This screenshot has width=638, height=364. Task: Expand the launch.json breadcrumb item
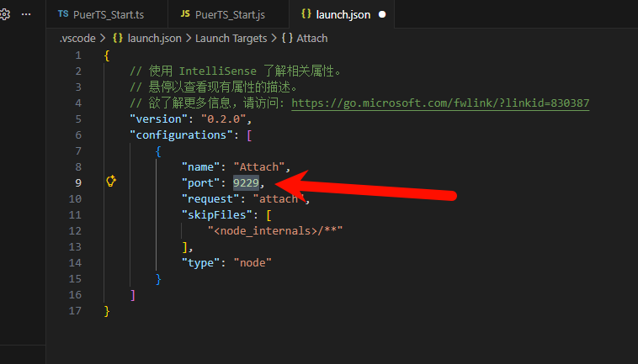point(156,38)
